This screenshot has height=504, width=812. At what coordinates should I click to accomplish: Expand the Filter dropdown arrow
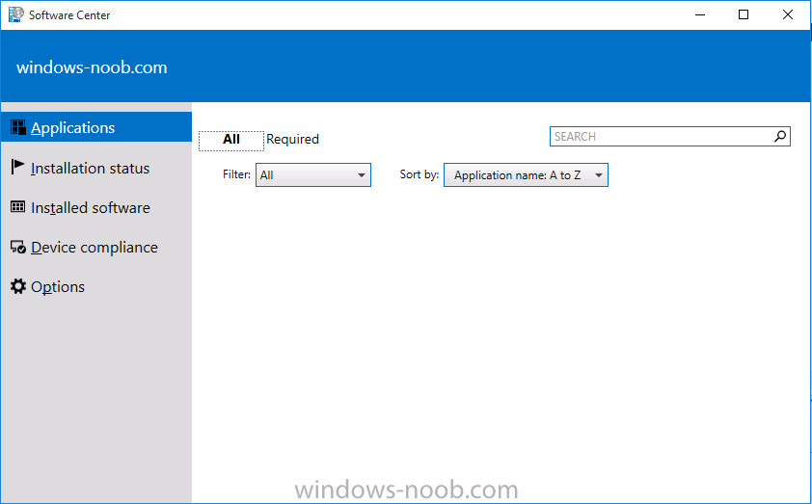point(362,175)
